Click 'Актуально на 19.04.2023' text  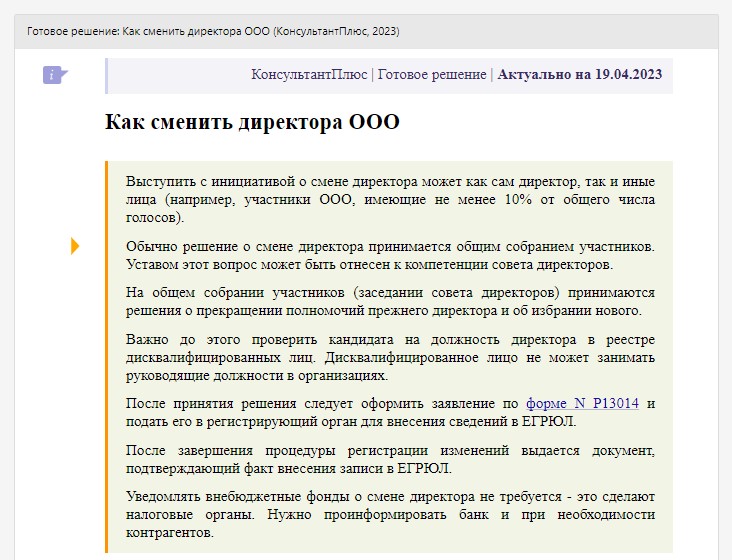click(x=579, y=75)
